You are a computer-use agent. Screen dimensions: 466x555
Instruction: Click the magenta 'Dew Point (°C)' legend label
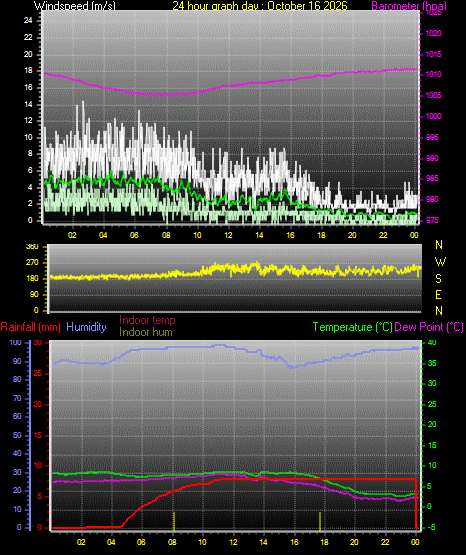429,327
